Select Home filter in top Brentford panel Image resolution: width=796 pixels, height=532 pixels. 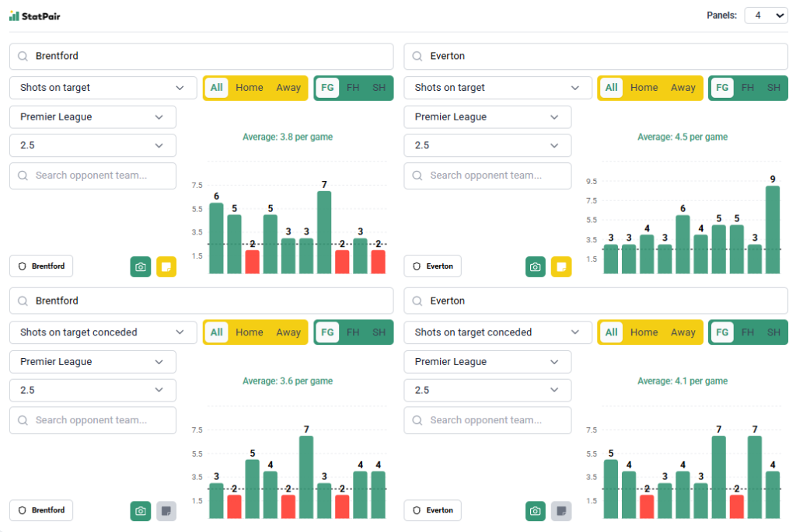[x=249, y=88]
